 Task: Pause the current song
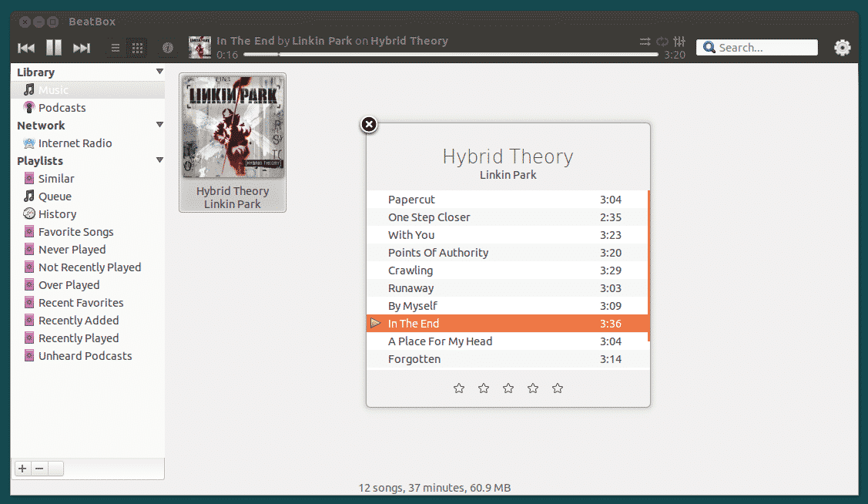tap(54, 48)
